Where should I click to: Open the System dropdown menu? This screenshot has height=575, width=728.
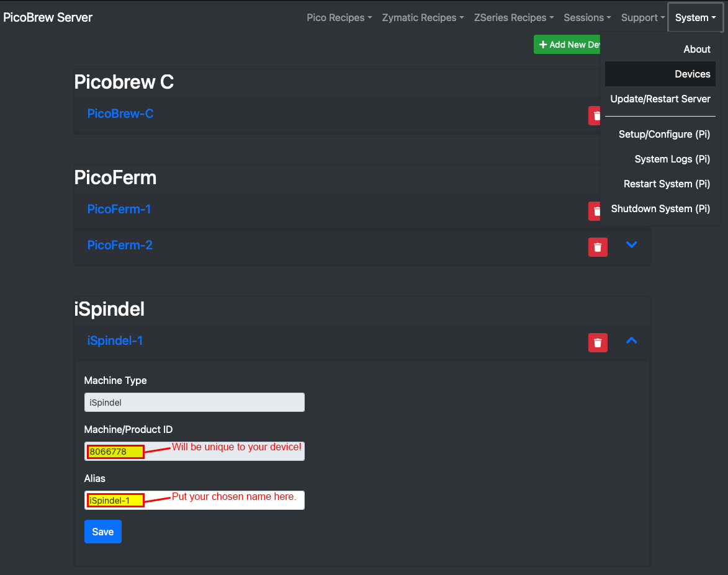pyautogui.click(x=694, y=17)
